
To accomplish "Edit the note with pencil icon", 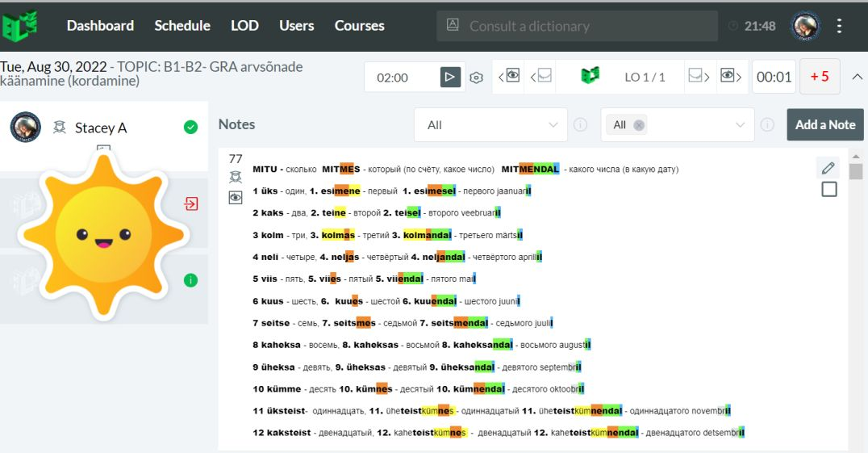I will (x=828, y=168).
